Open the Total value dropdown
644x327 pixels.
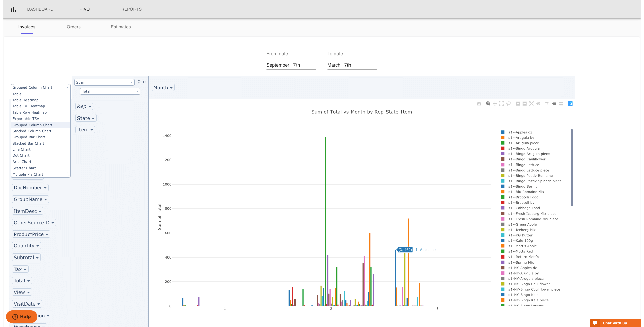coord(110,91)
